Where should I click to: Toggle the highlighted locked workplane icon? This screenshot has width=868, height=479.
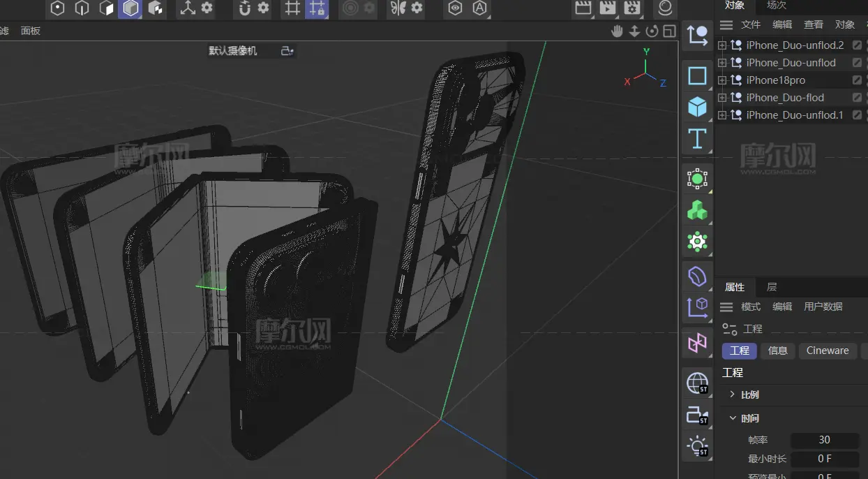coord(317,8)
